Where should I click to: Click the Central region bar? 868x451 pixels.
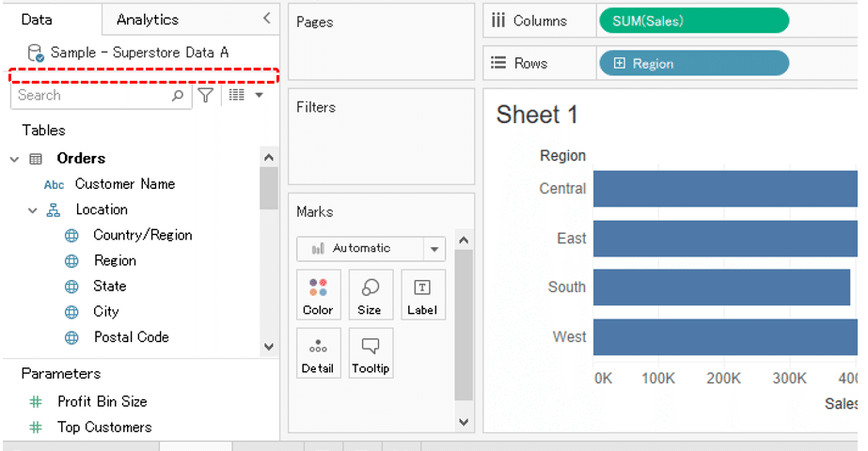click(724, 189)
